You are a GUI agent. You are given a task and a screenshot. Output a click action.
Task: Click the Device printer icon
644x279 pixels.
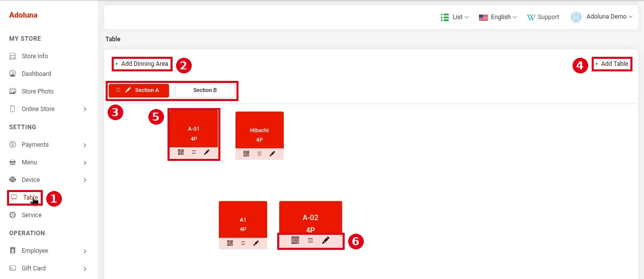click(13, 180)
